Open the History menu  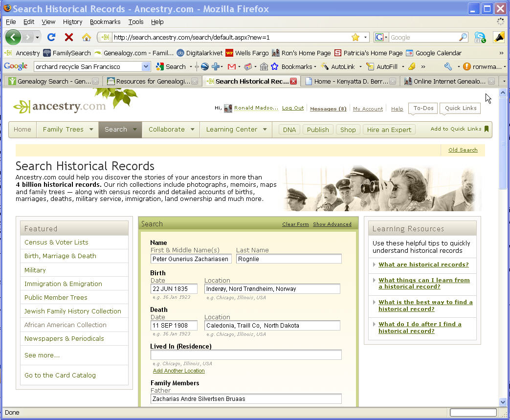point(72,22)
